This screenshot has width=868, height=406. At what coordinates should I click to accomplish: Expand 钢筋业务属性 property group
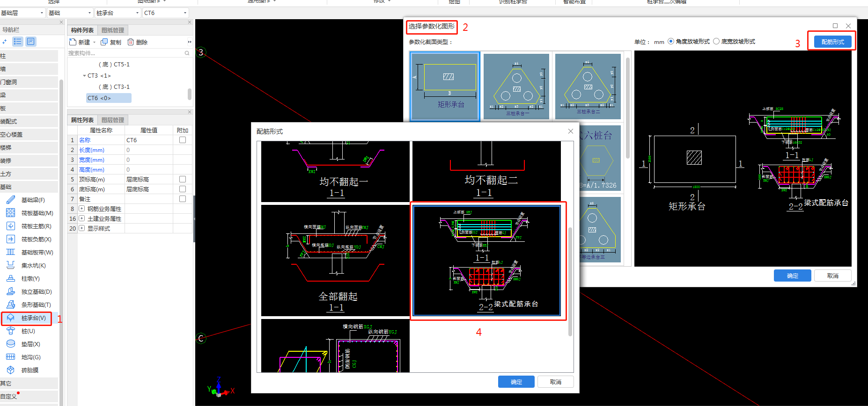(82, 209)
